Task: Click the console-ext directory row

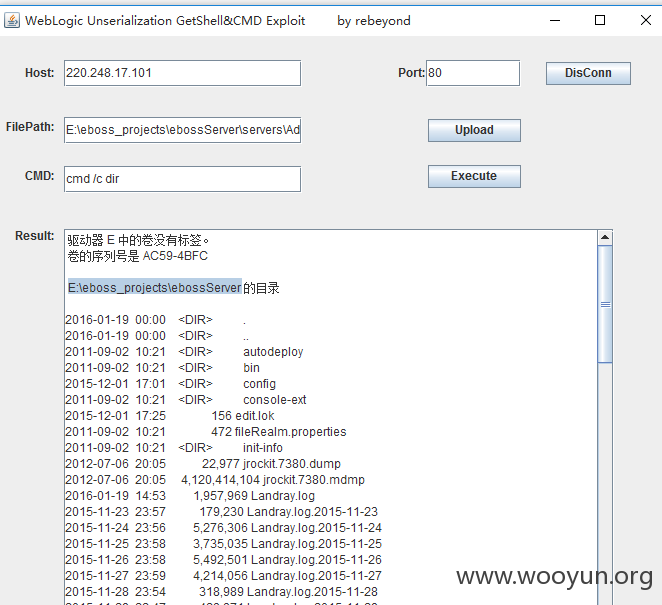Action: point(186,400)
